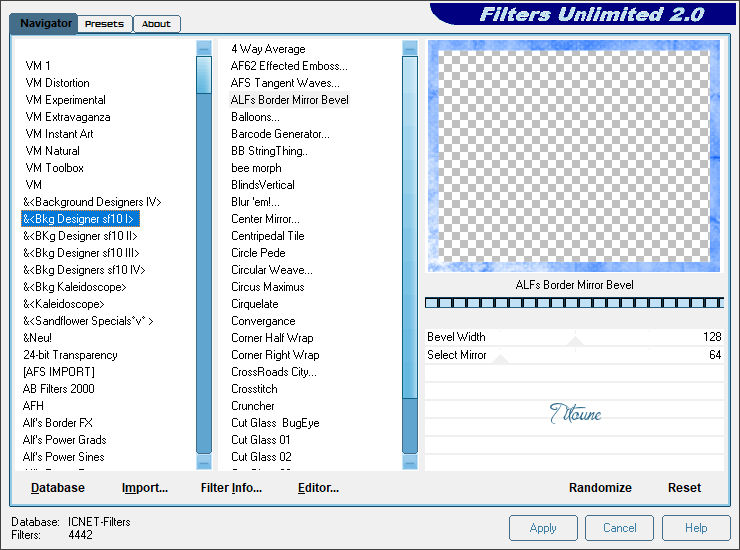Select &<Kaleidoscope> category

[64, 304]
